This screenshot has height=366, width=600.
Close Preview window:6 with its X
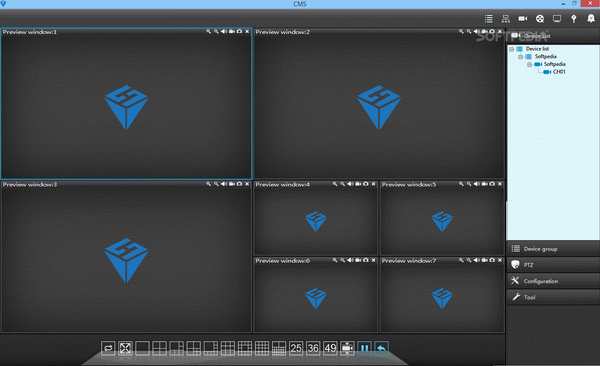coord(373,260)
